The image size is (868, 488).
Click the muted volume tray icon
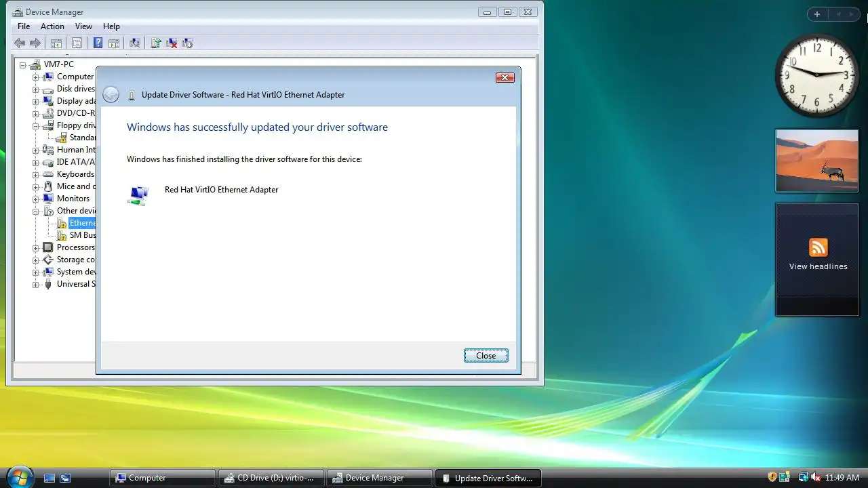pyautogui.click(x=816, y=477)
